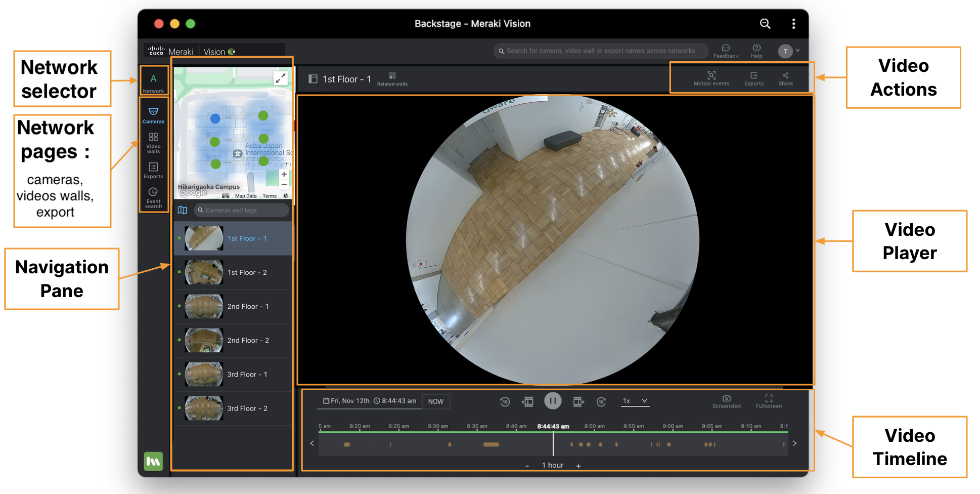This screenshot has height=494, width=980.
Task: Open Related walls for 1st Floor - 1
Action: tap(392, 79)
